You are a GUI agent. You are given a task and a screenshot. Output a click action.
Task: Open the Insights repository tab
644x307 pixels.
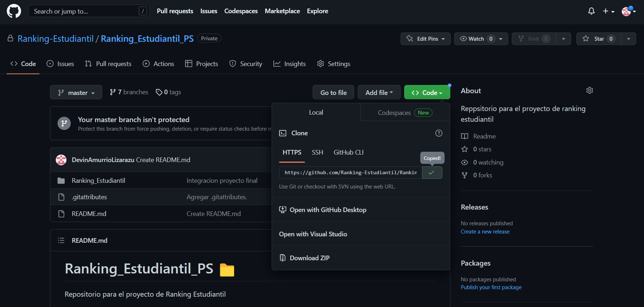point(289,64)
